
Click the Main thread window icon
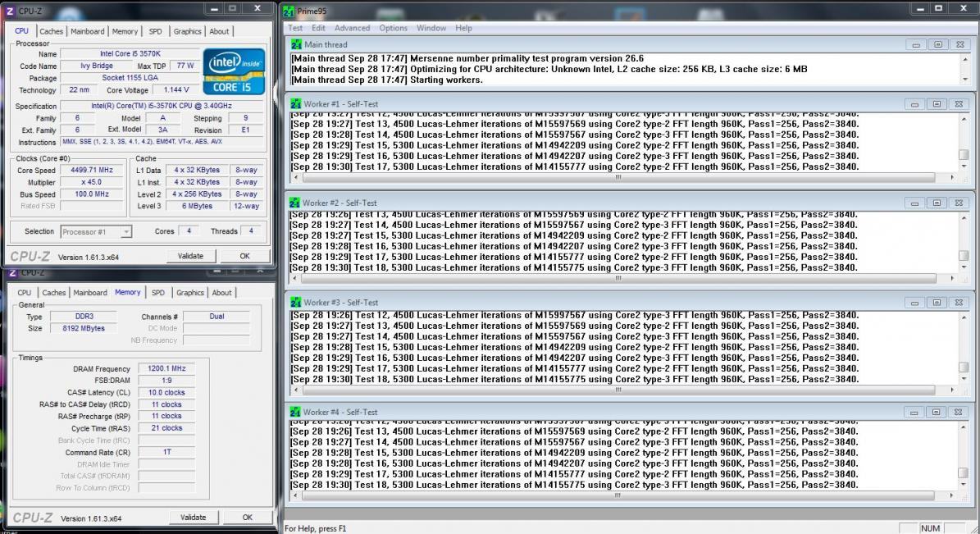(x=296, y=44)
